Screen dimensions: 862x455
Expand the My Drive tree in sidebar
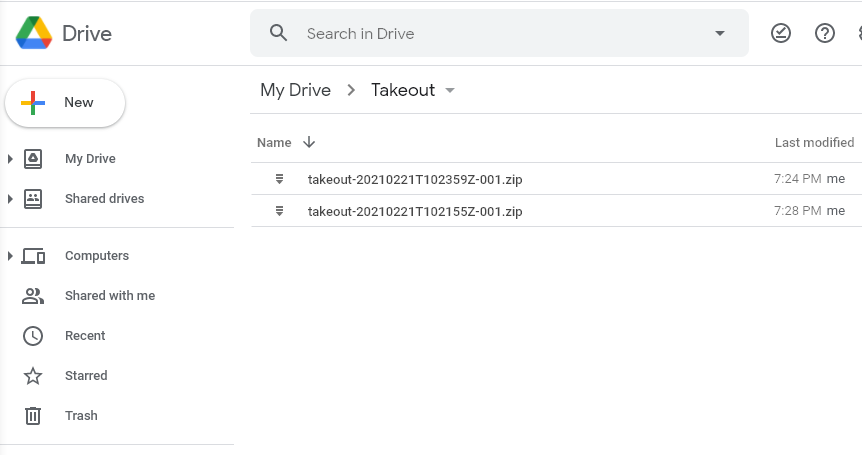(10, 159)
